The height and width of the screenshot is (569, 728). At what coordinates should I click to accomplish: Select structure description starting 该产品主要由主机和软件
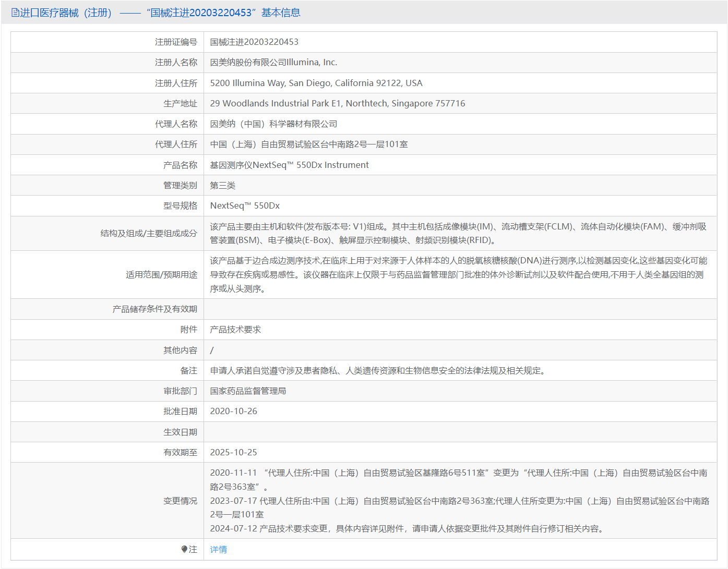458,233
